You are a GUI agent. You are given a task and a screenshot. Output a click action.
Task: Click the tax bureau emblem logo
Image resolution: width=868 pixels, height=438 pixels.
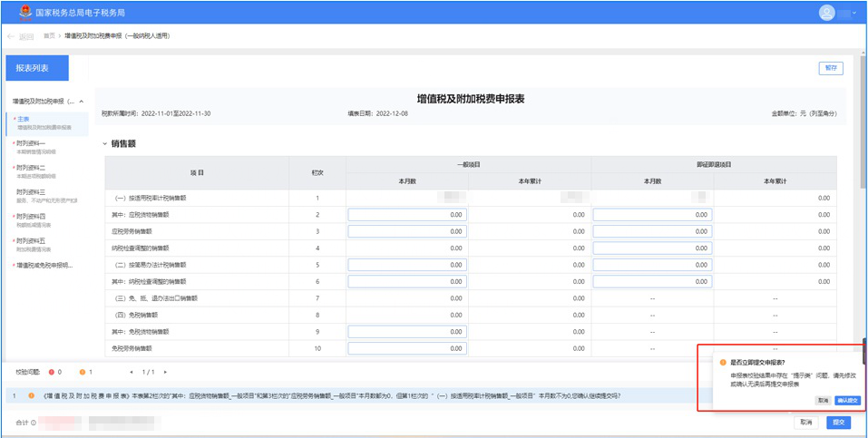[24, 13]
